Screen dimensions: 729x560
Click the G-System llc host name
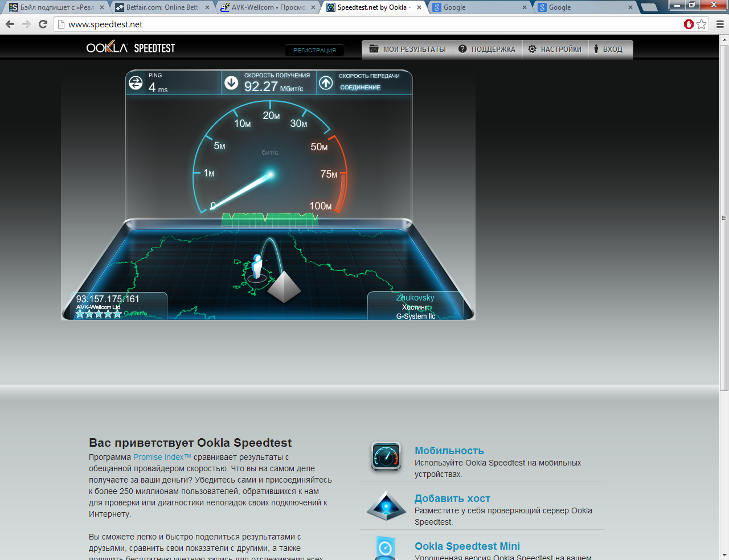point(416,316)
